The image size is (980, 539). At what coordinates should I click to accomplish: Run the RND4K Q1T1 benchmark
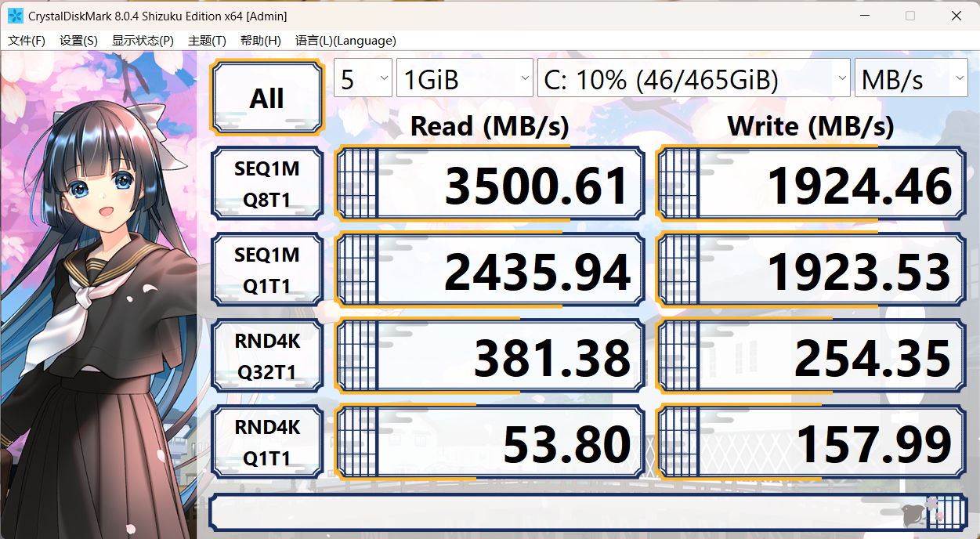coord(266,443)
